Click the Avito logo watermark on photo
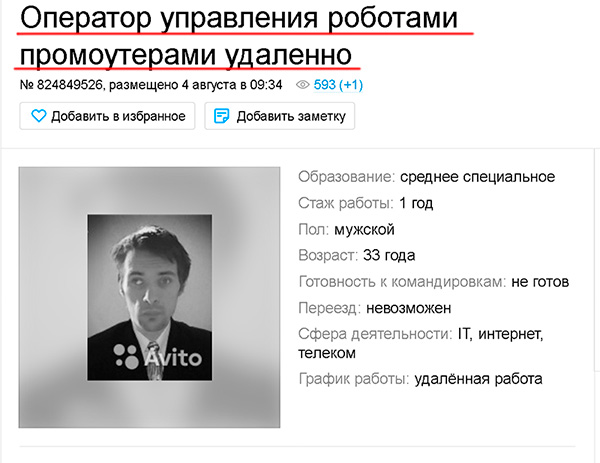Screen dimensions: 600x463 [x=158, y=357]
